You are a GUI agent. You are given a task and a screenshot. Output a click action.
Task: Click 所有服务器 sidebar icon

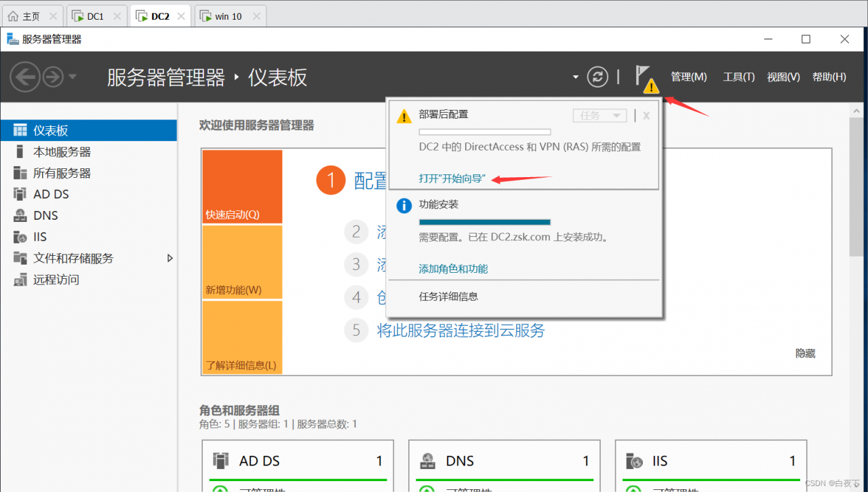coord(20,173)
